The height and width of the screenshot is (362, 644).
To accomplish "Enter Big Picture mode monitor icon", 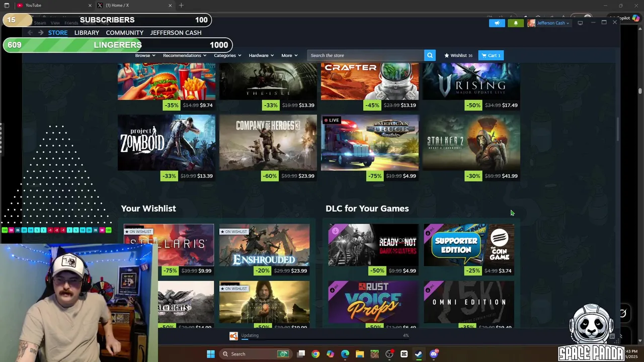I will [x=580, y=23].
